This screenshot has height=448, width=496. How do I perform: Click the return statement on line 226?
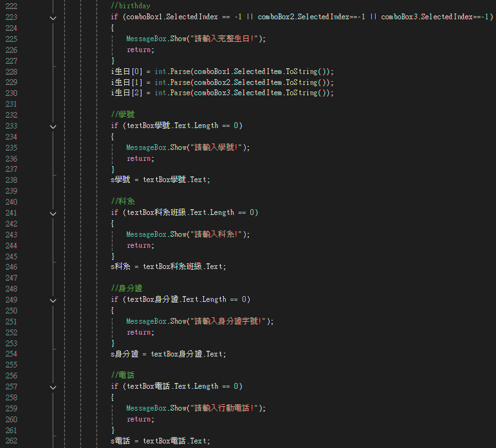140,50
